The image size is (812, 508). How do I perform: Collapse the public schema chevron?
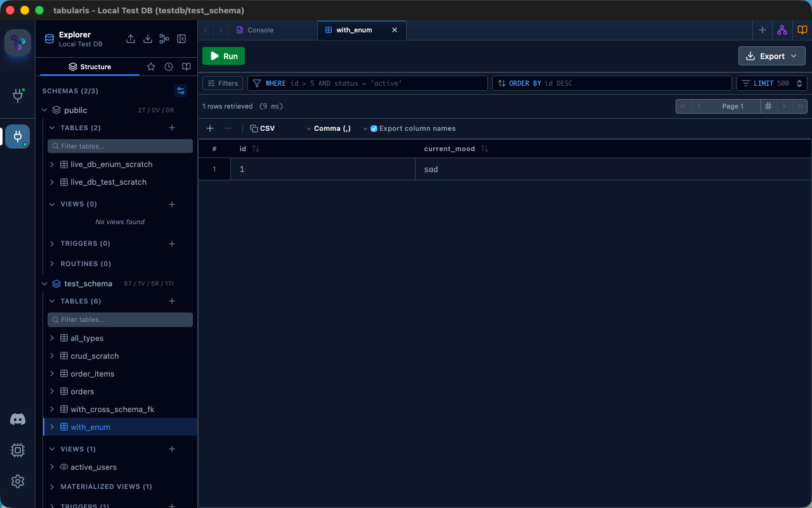(44, 110)
